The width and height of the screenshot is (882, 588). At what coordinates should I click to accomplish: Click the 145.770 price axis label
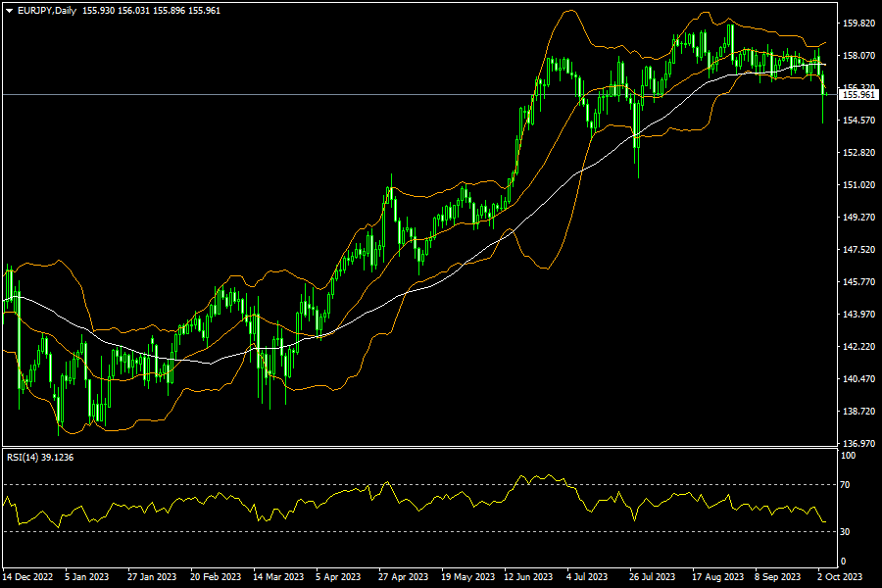click(858, 282)
